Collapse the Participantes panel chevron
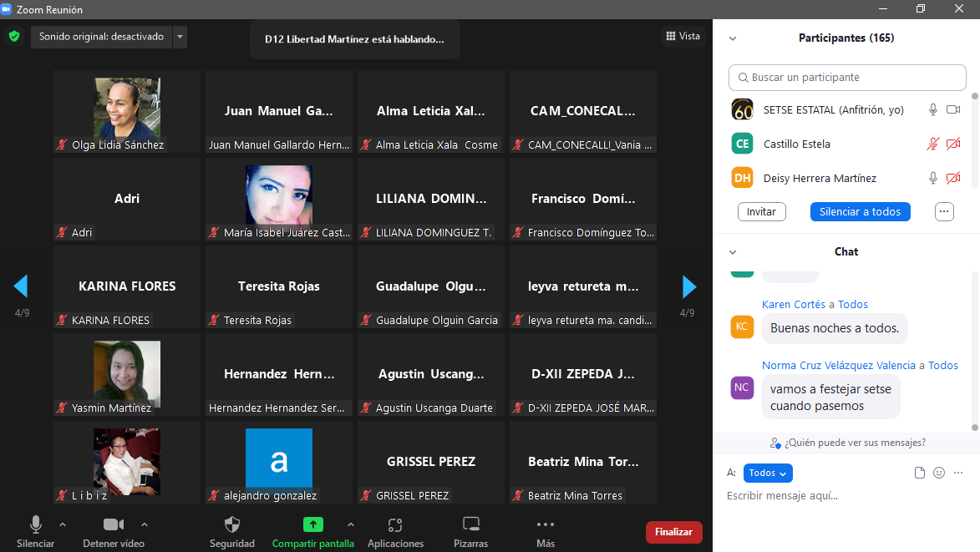Image resolution: width=980 pixels, height=552 pixels. (x=733, y=38)
